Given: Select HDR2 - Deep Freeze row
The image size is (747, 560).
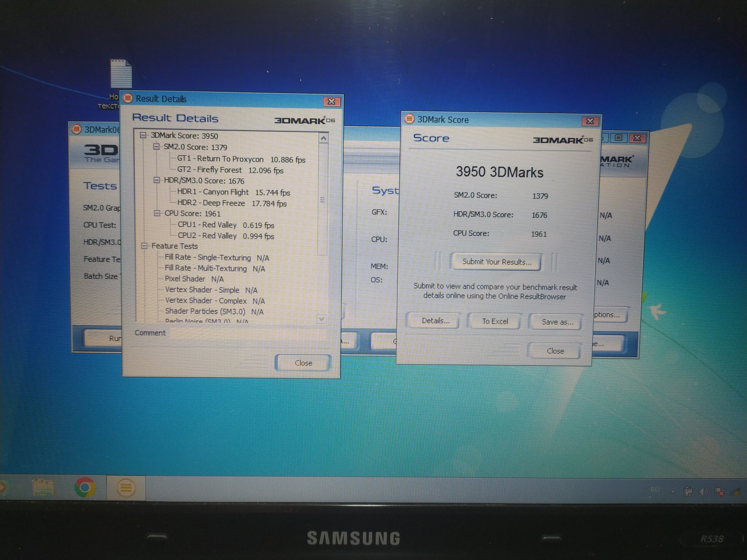Looking at the screenshot, I should (x=232, y=203).
